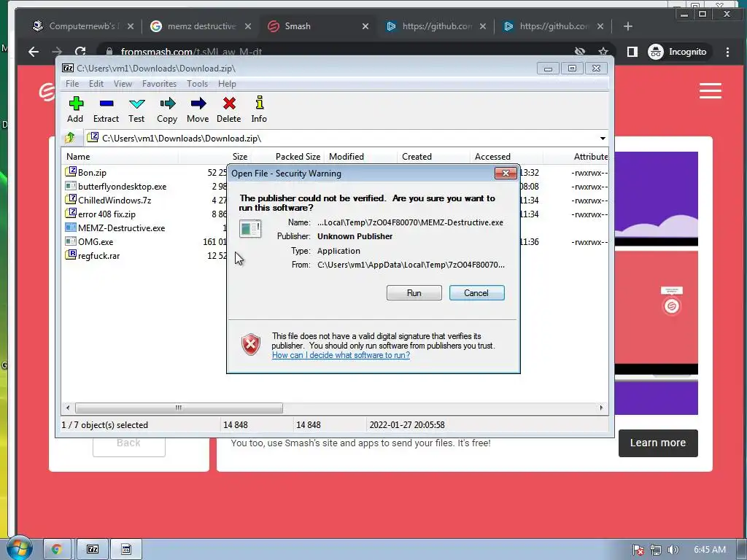Sort by the Name column header
Image resolution: width=747 pixels, height=560 pixels.
120,156
